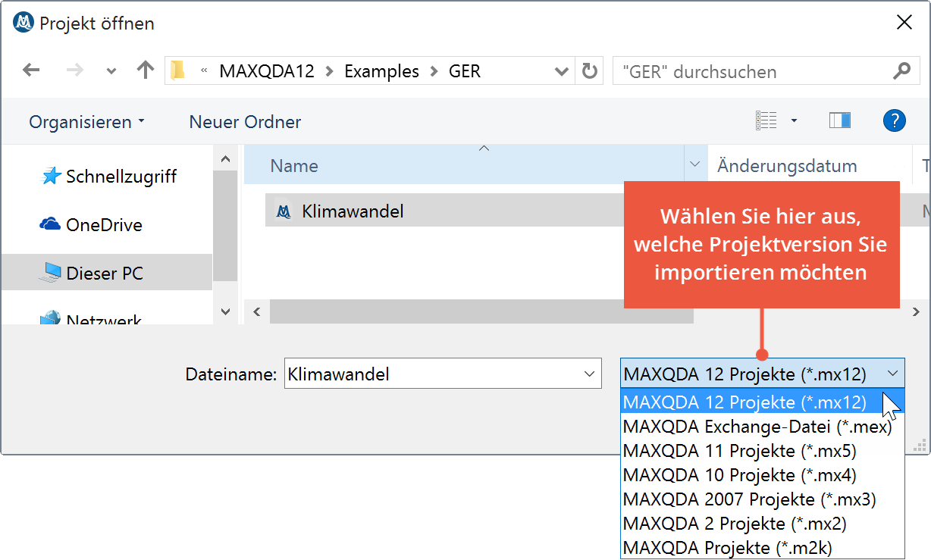Screen dimensions: 931x560
Task: Click the "GER" durchsuchen search field
Action: tap(751, 72)
